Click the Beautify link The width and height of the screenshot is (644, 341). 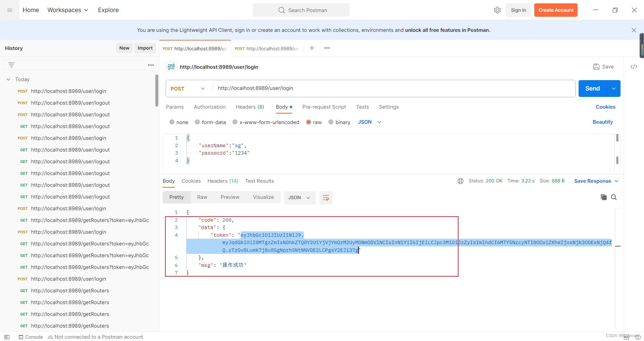603,122
